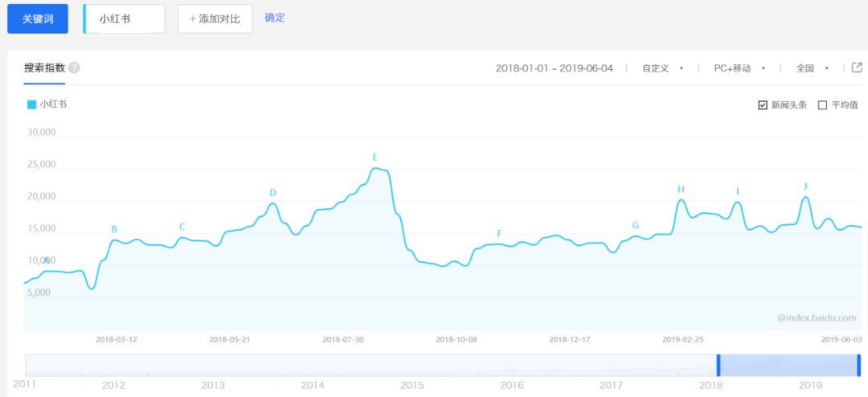
Task: Click news marker E at the peak
Action: (375, 158)
